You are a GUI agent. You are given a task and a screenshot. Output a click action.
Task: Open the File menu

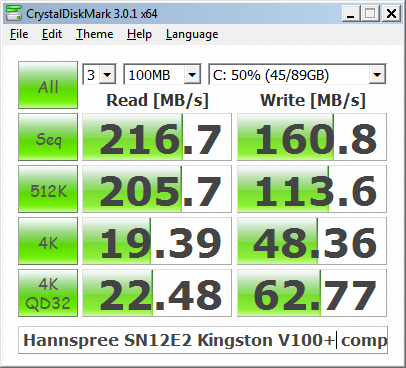coord(19,34)
